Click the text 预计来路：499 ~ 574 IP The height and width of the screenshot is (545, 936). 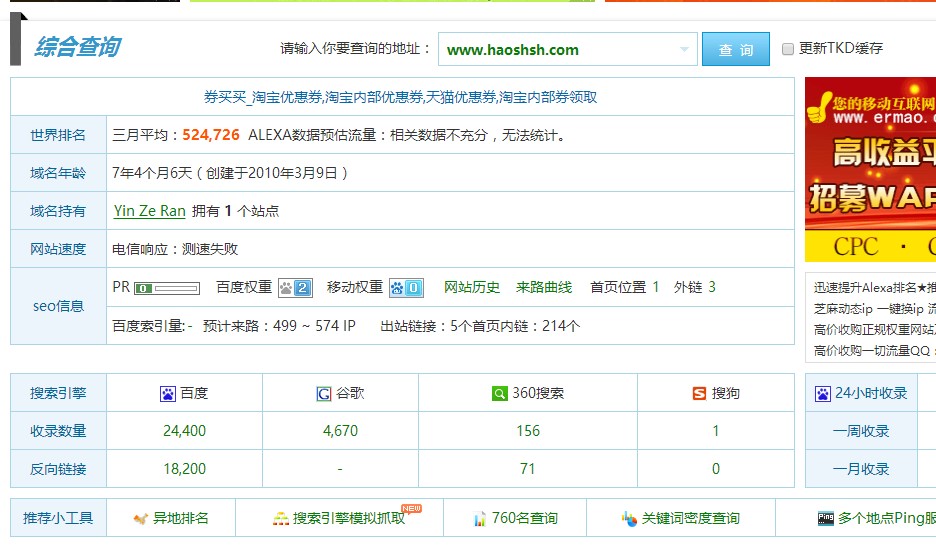(x=279, y=326)
